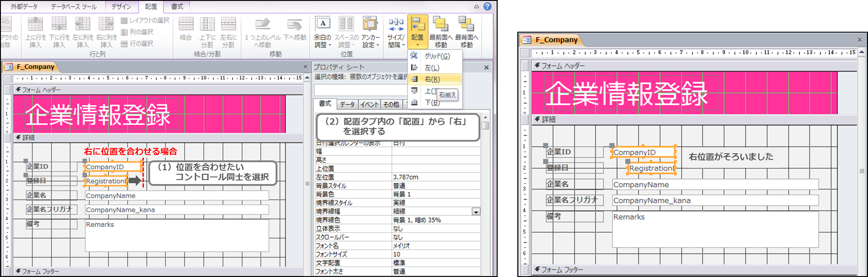Click the 境界線色 value 背景 1, 暗め 35%
The height and width of the screenshot is (277, 868).
coord(436,220)
